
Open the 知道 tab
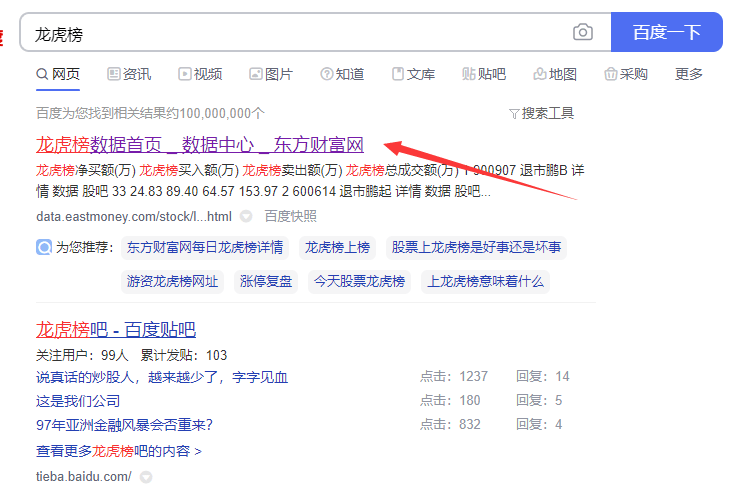342,74
